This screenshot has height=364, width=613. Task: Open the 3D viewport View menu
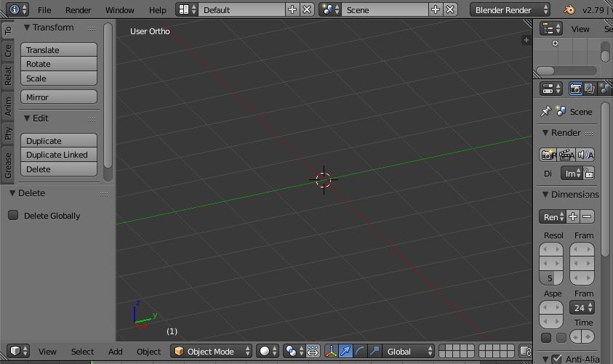[47, 352]
